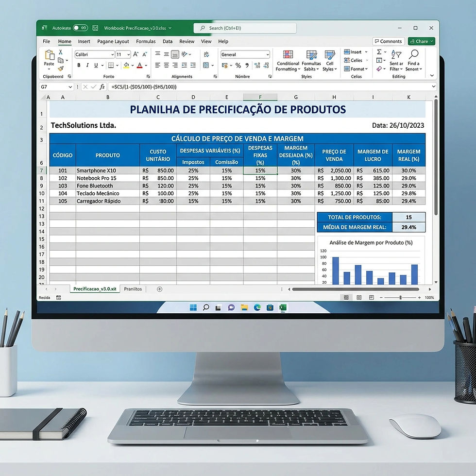Click the Save disk icon in title bar
Image resolution: width=476 pixels, height=476 pixels.
(95, 28)
